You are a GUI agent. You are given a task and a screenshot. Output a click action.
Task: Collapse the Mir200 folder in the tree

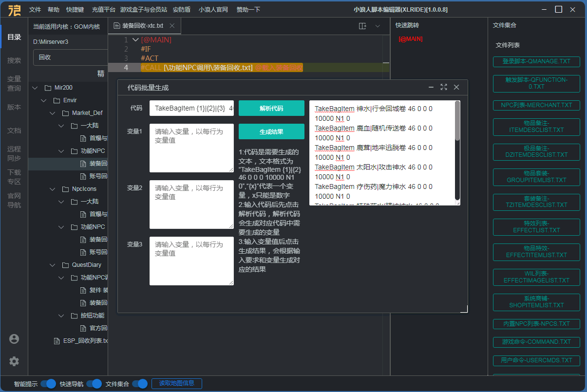coord(35,88)
